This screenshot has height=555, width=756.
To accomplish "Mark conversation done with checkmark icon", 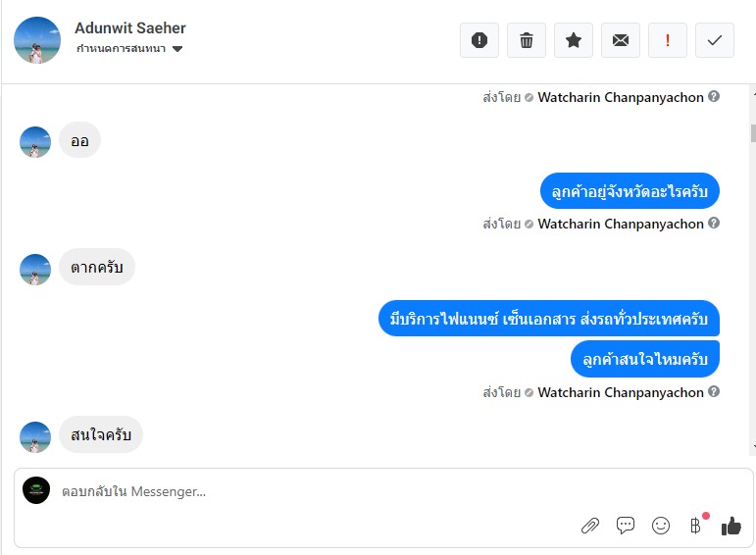I will coord(715,40).
